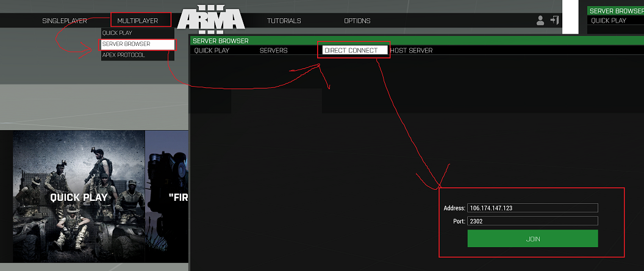Open the player profile icon
The width and height of the screenshot is (644, 271).
pyautogui.click(x=540, y=21)
